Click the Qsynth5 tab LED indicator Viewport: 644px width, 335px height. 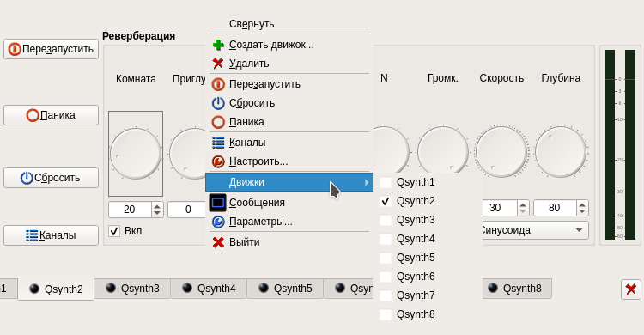264,288
